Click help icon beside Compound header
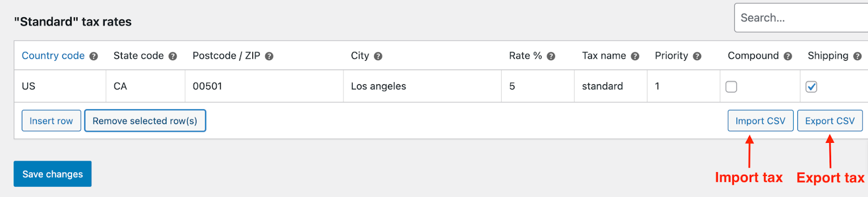This screenshot has height=197, width=868. click(788, 56)
